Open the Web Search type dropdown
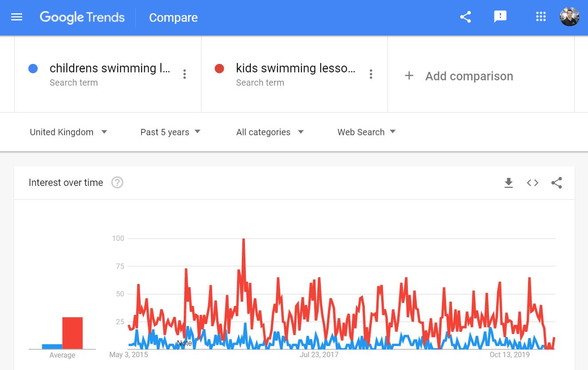588x370 pixels. [367, 132]
